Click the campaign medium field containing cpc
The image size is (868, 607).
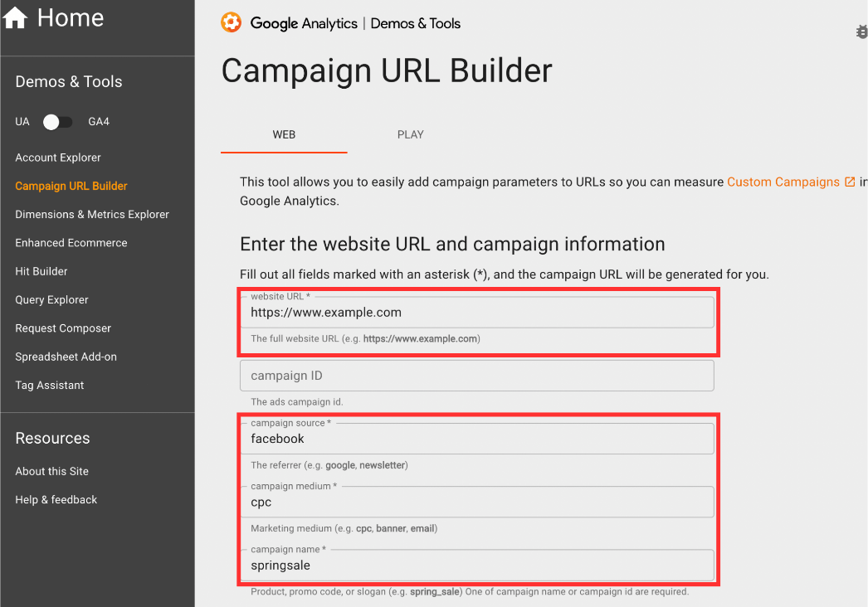click(x=476, y=502)
